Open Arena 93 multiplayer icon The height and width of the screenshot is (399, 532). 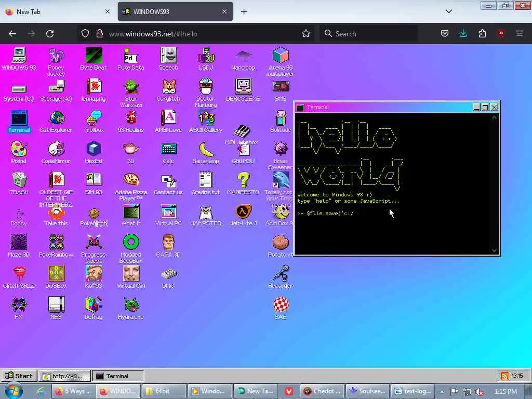[280, 62]
